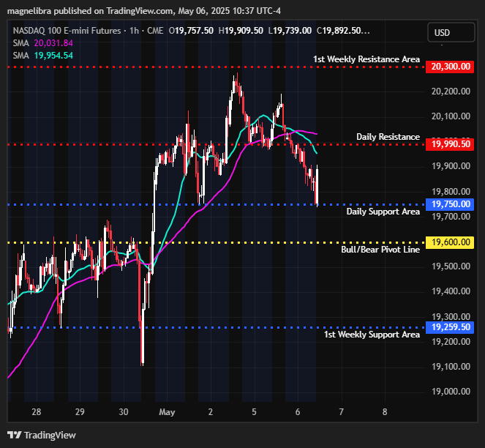Click the red 19,990.50 price label
Image resolution: width=485 pixels, height=448 pixels.
[x=450, y=144]
